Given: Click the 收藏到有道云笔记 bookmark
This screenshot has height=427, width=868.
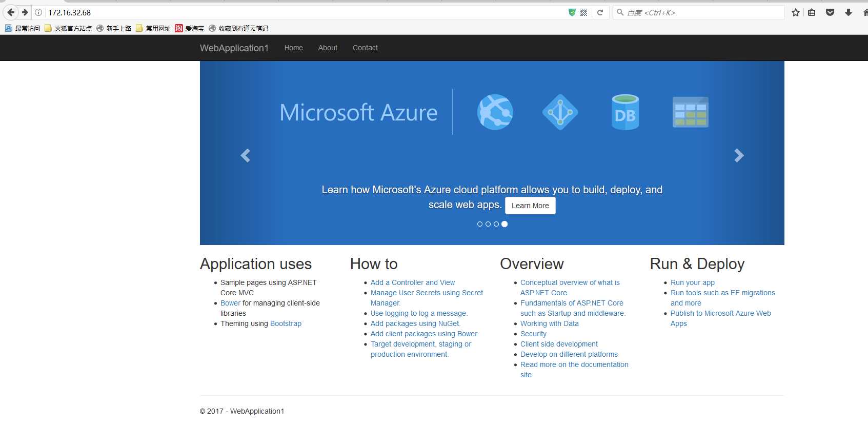Looking at the screenshot, I should 238,28.
